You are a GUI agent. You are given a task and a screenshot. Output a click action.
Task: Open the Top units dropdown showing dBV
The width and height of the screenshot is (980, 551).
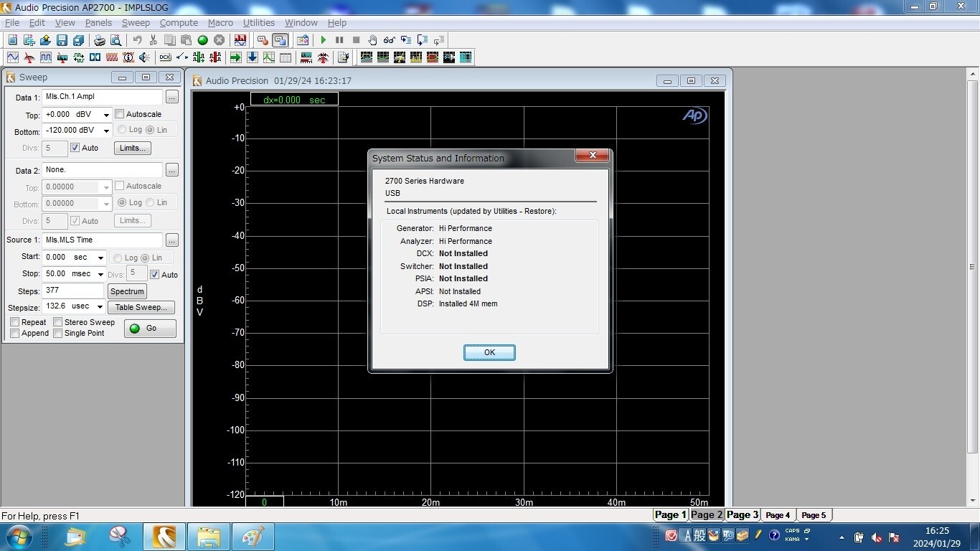click(x=105, y=114)
